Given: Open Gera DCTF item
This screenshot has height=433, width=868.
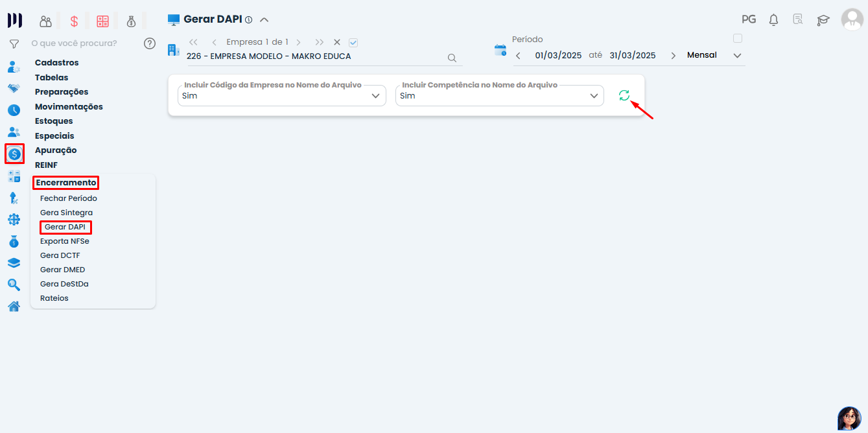Looking at the screenshot, I should point(60,255).
